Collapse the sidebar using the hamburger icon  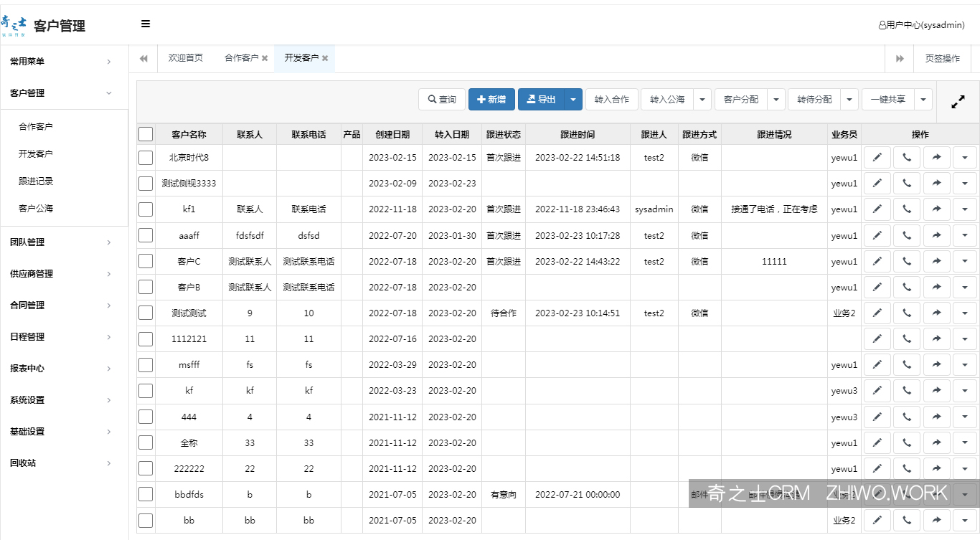pos(145,24)
